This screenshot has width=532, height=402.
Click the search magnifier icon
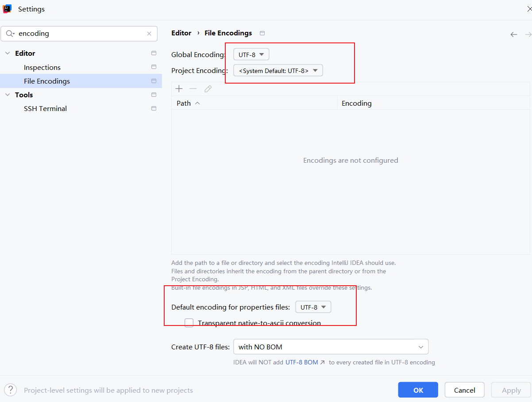(10, 34)
